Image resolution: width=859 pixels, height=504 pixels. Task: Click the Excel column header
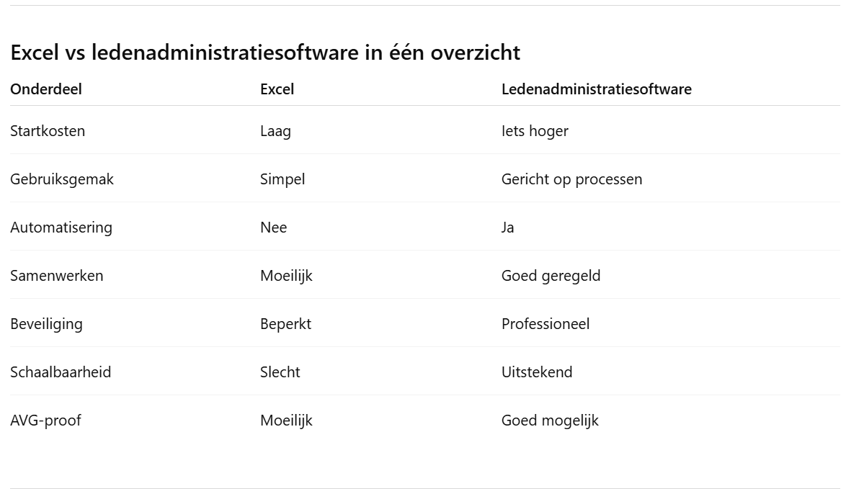277,89
